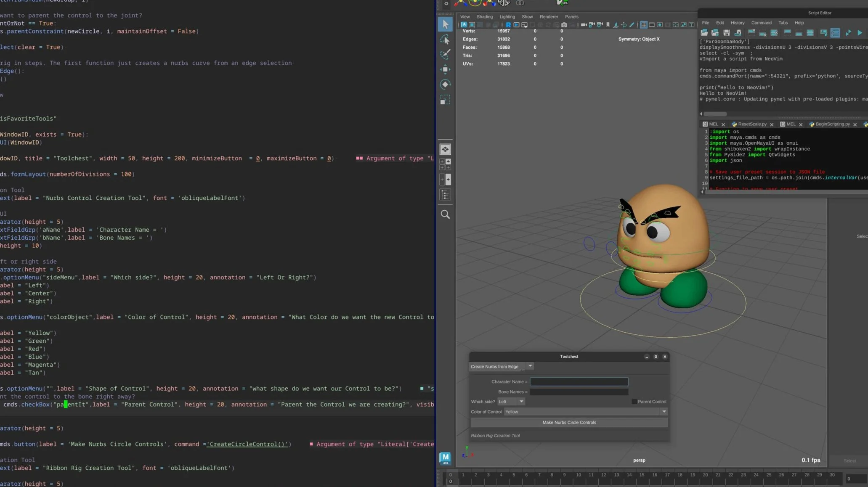Close the ResetScale.py tab
The width and height of the screenshot is (868, 487).
coord(772,124)
